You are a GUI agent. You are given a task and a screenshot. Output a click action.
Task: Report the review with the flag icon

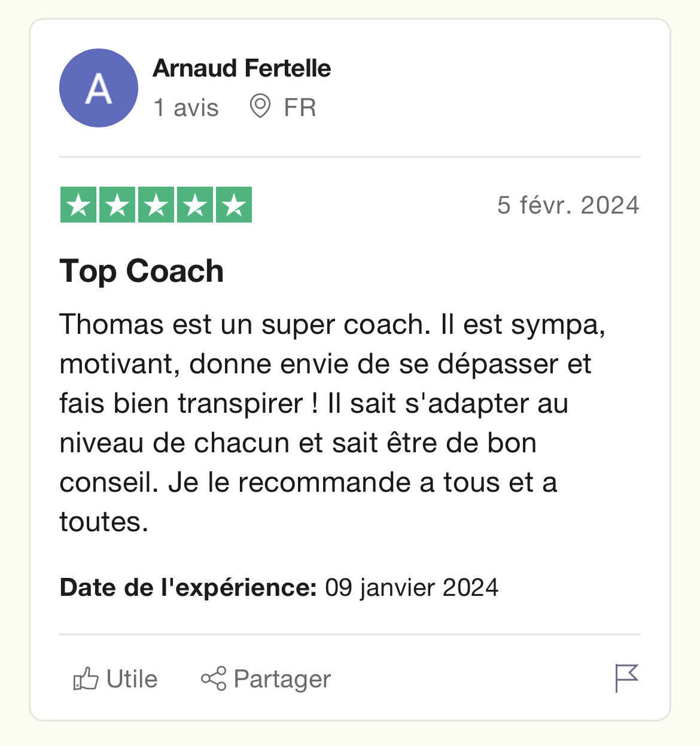coord(627,678)
